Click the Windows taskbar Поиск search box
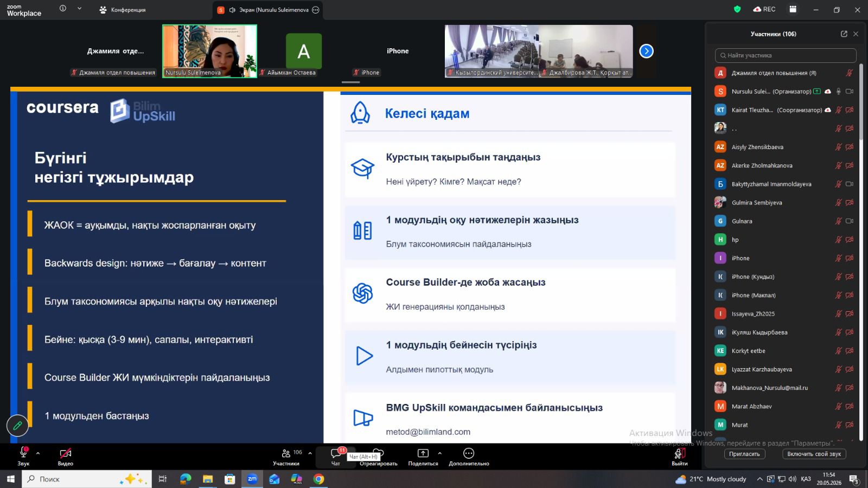This screenshot has width=868, height=488. tap(87, 479)
